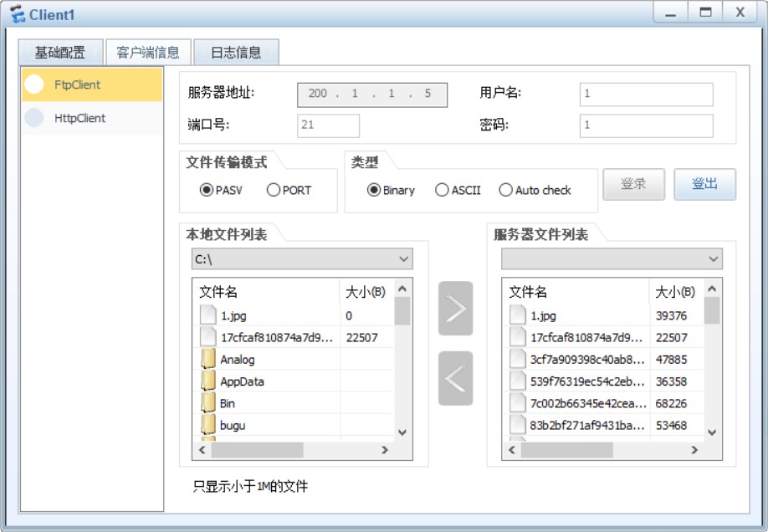Click local list scroll down arrow
Viewport: 768px width, 532px height.
(x=402, y=432)
